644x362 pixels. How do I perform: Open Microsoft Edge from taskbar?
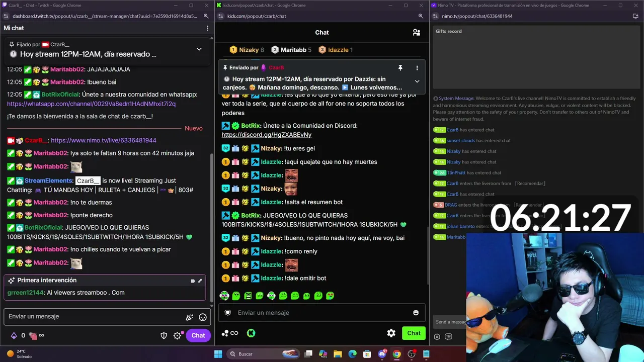pos(352,354)
